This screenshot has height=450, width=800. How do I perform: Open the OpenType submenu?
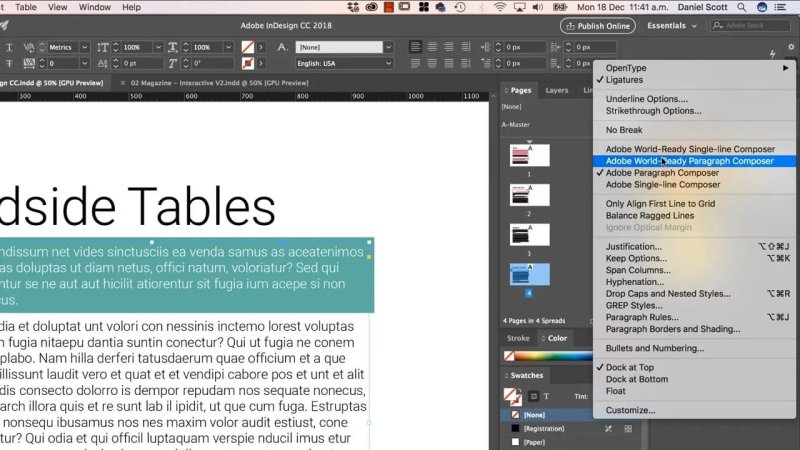694,68
